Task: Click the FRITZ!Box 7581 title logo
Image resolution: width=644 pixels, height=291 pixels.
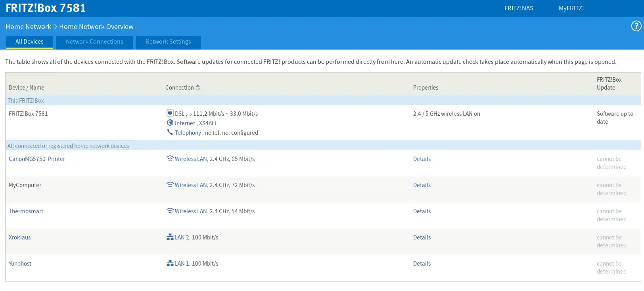Action: coord(46,8)
